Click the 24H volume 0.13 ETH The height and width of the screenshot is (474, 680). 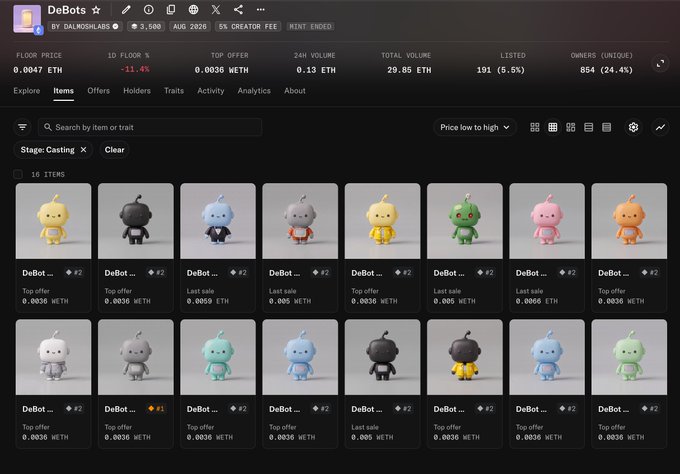316,70
